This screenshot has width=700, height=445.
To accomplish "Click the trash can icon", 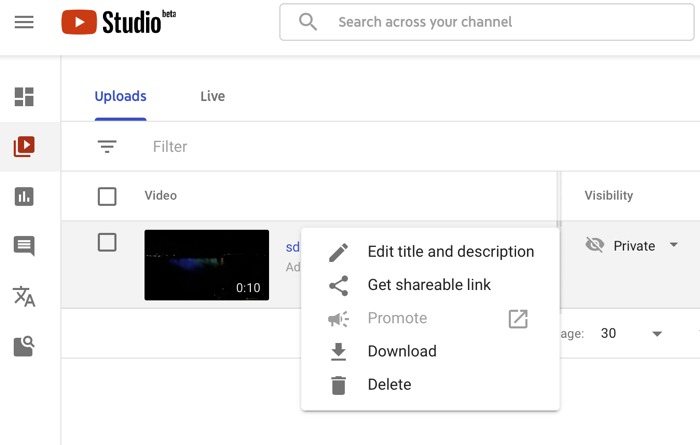I will [x=338, y=385].
